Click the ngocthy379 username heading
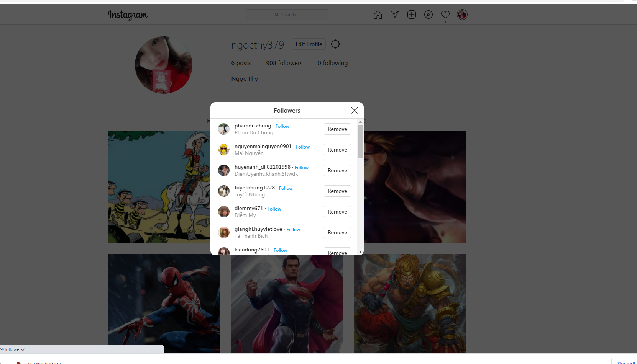637x364 pixels. [258, 45]
